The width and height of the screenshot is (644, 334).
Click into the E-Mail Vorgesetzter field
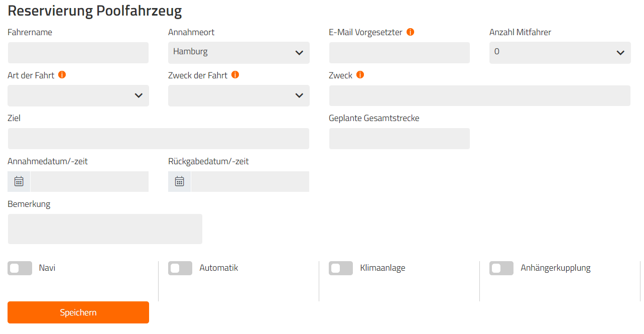400,53
